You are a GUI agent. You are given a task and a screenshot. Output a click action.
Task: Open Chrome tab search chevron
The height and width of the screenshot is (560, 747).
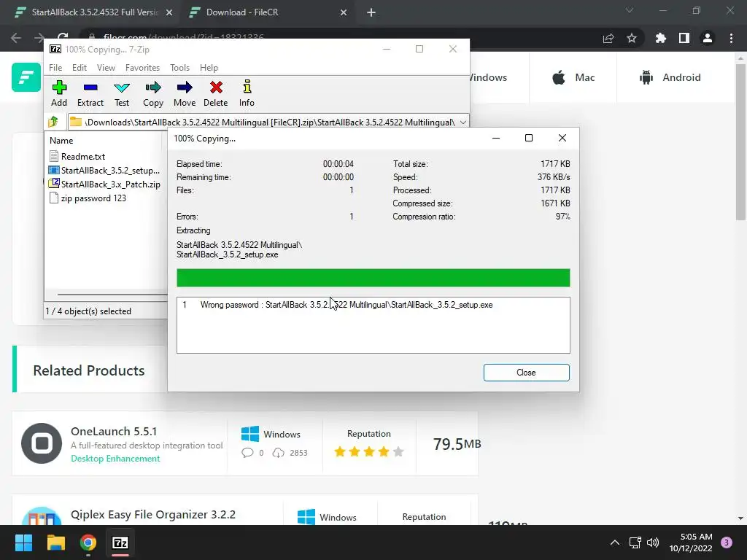[x=630, y=10]
